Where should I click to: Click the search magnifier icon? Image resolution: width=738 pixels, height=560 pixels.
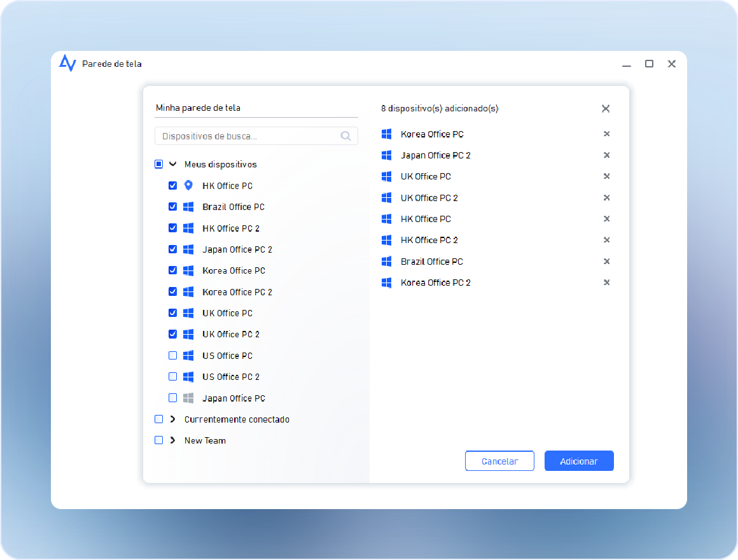pyautogui.click(x=345, y=136)
